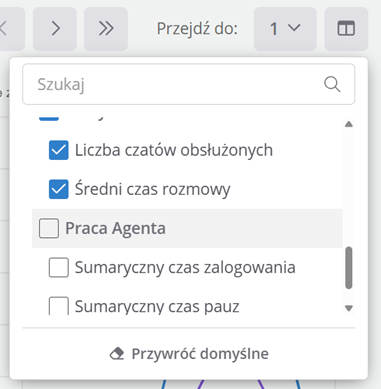Click the Przejdź do: label

pos(197,29)
